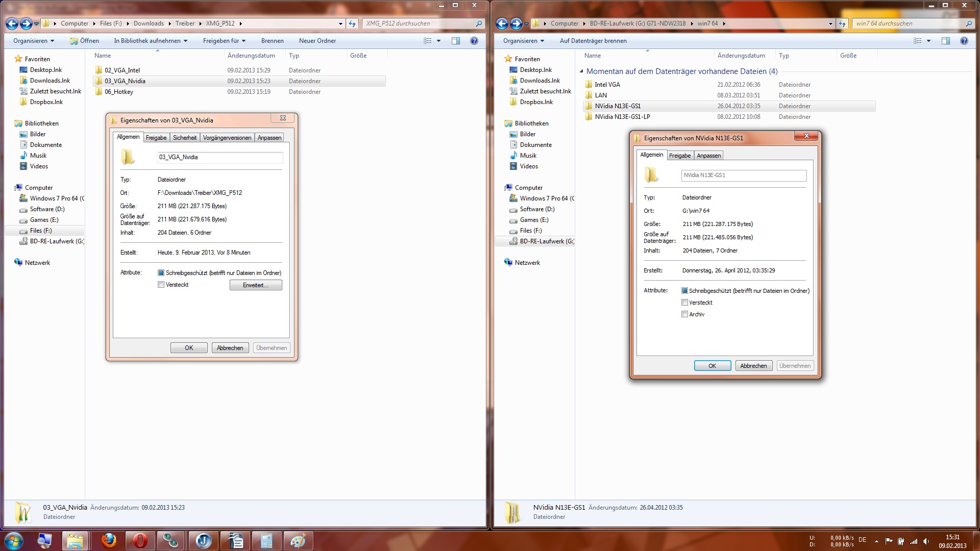Expand 'Freigeben für' dropdown menu
This screenshot has width=980, height=551.
(224, 41)
